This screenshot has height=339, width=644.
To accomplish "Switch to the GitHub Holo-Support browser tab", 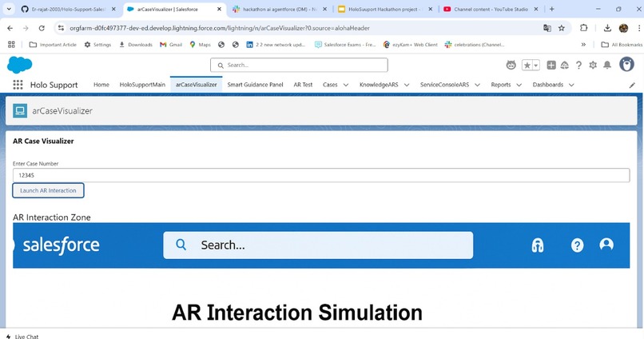I will [70, 9].
